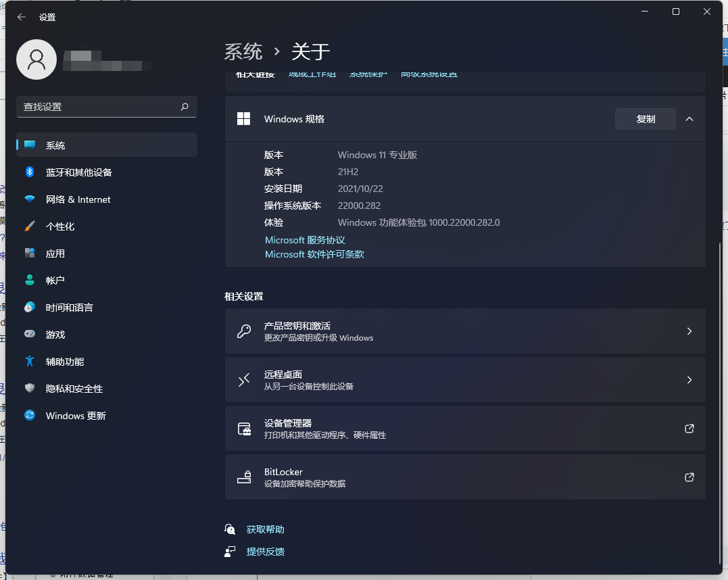
Task: Open the user profile avatar
Action: (x=37, y=59)
